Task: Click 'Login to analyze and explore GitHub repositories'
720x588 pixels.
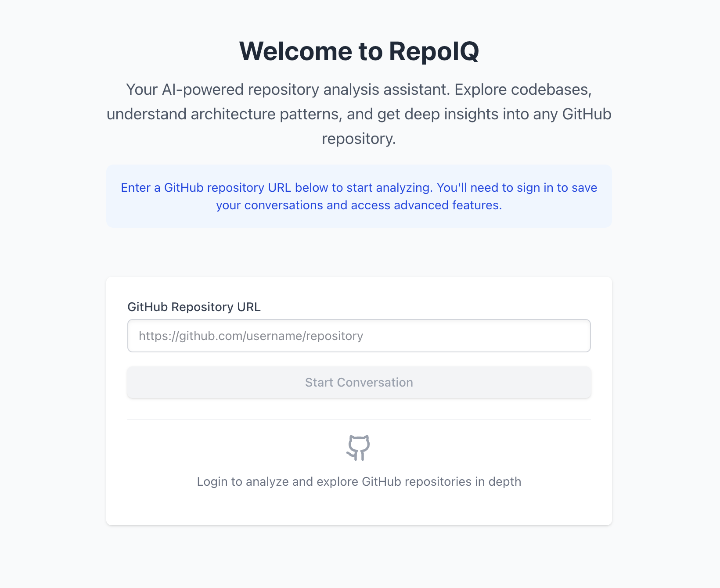Action: point(359,481)
